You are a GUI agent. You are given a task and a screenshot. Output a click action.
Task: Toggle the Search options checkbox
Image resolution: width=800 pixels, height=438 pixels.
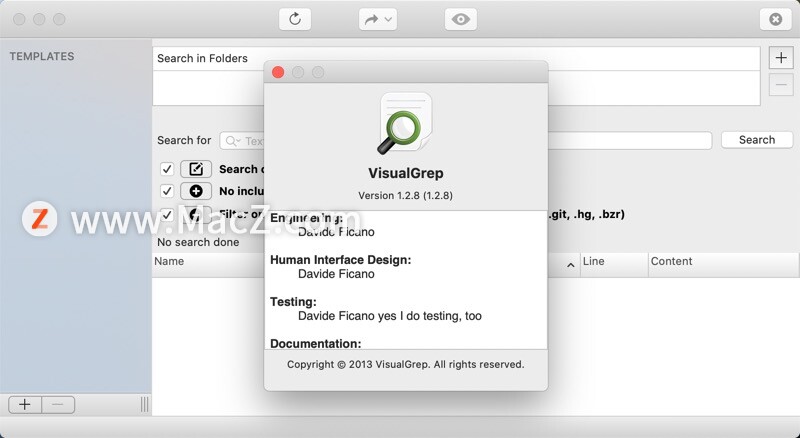pos(167,169)
